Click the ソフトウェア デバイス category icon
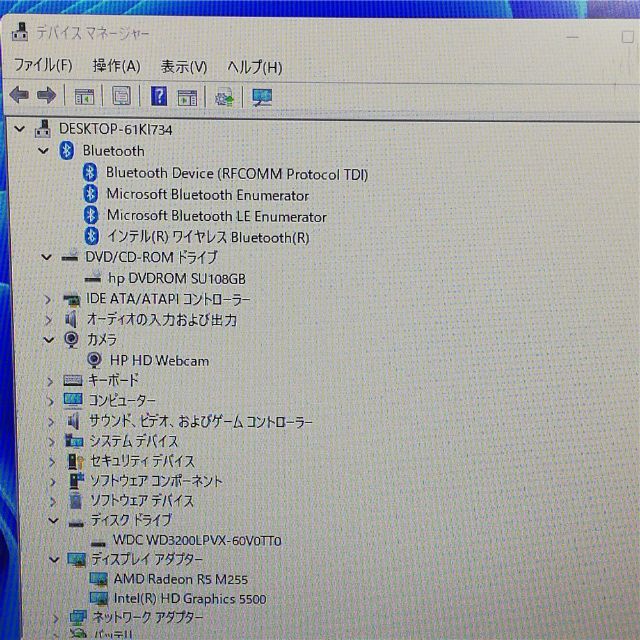The image size is (640, 640). pos(76,500)
